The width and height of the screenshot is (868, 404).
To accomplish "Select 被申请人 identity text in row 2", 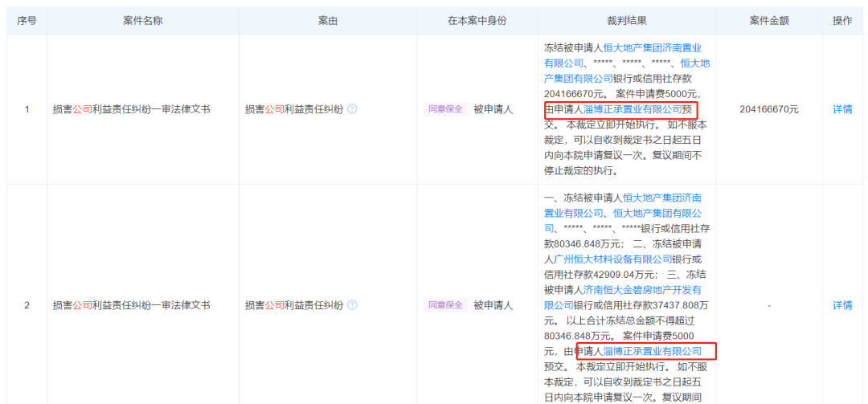I will [493, 305].
